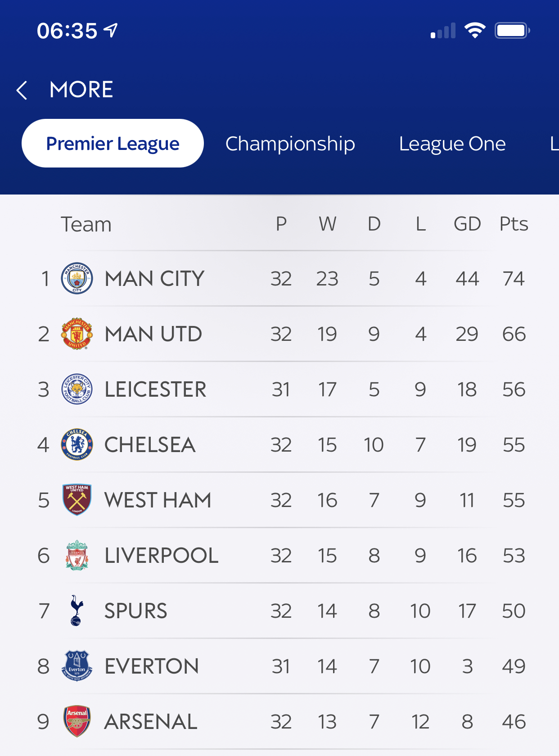Tap the Everton tower crest
Image resolution: width=559 pixels, height=756 pixels.
tap(77, 666)
